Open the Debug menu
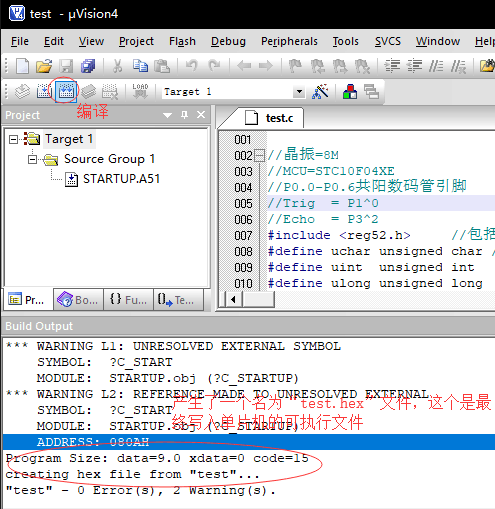The height and width of the screenshot is (509, 495). coord(228,41)
